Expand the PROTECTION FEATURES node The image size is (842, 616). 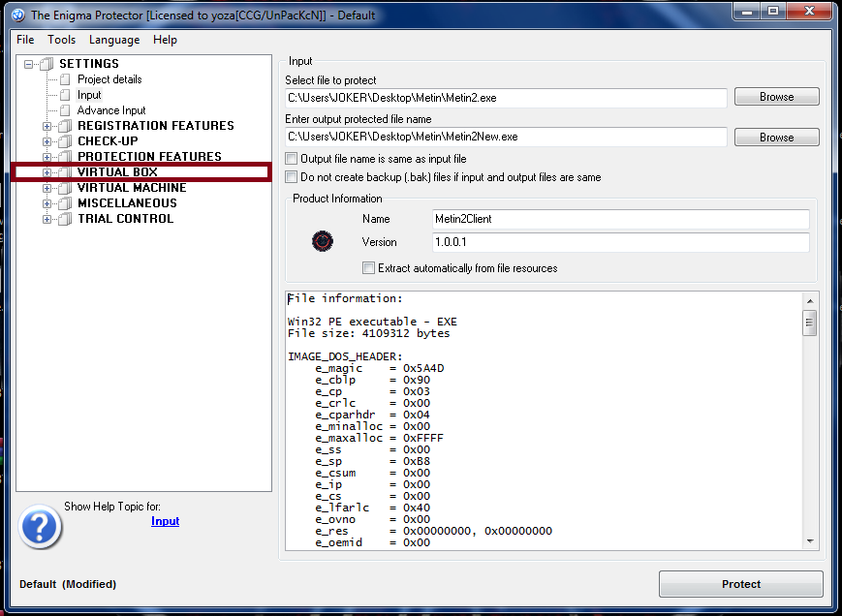tap(47, 157)
